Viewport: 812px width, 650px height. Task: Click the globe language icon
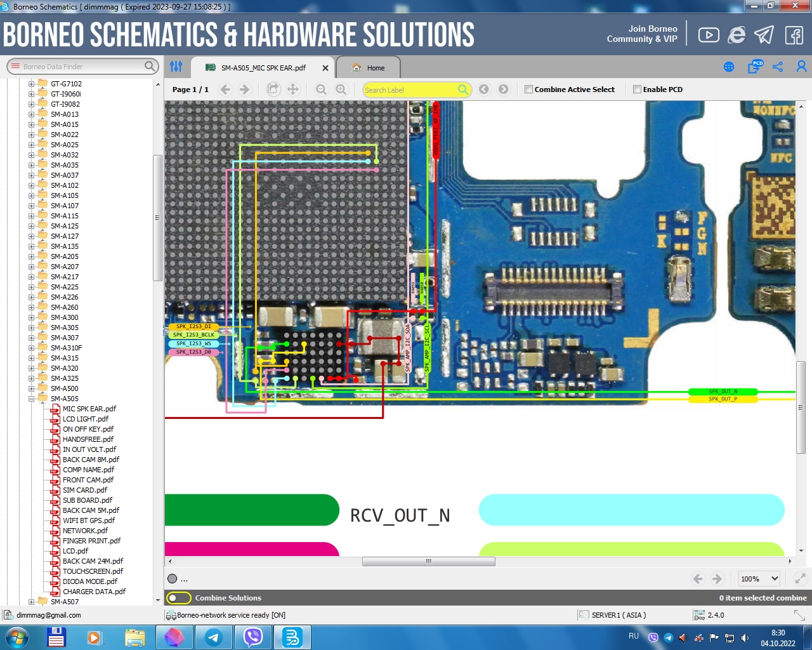coord(729,67)
